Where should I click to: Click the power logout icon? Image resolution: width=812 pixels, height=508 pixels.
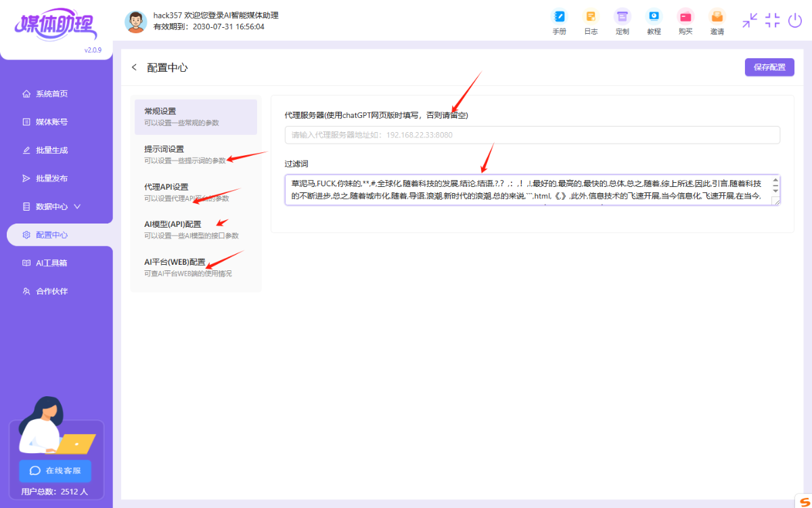(795, 20)
